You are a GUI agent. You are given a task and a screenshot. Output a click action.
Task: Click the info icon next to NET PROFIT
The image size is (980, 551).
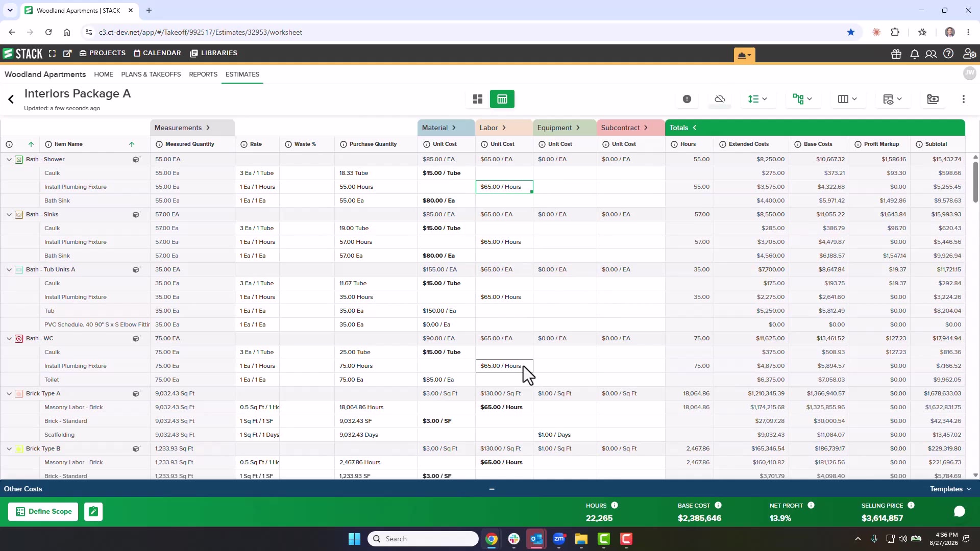(x=811, y=505)
